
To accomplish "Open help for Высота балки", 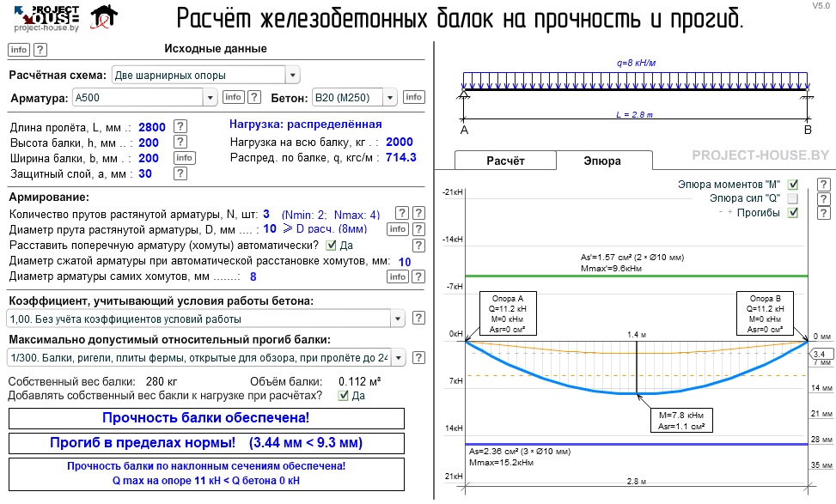I will click(180, 143).
